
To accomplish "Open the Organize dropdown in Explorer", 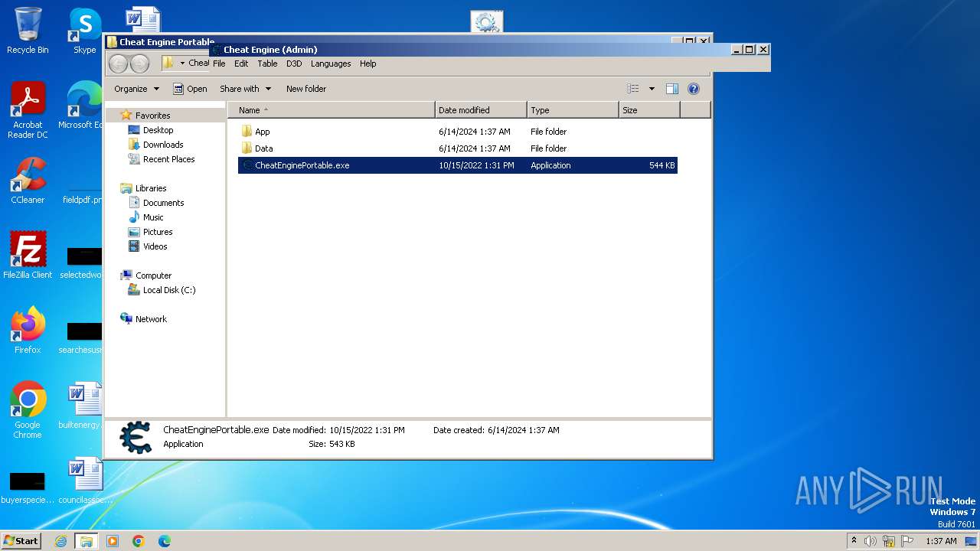I will 136,89.
